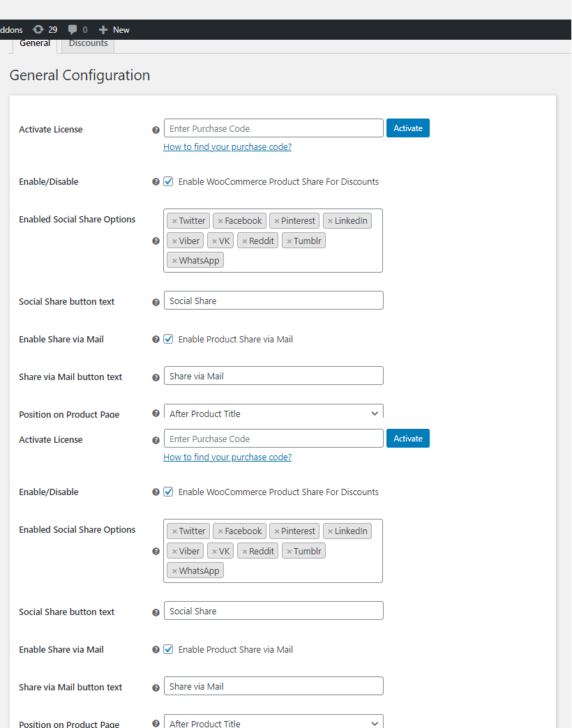Open the second How to find your purchase code link
This screenshot has height=728, width=572.
click(x=227, y=457)
